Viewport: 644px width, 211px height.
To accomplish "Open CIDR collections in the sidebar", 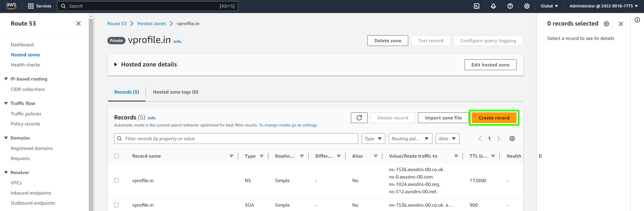I will (28, 89).
